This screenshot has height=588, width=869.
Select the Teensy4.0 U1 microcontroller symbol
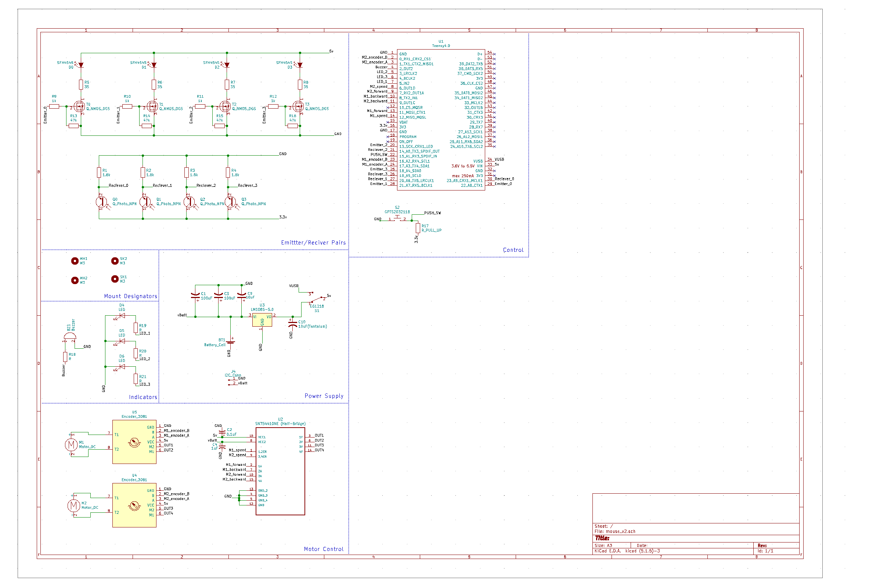tap(441, 120)
